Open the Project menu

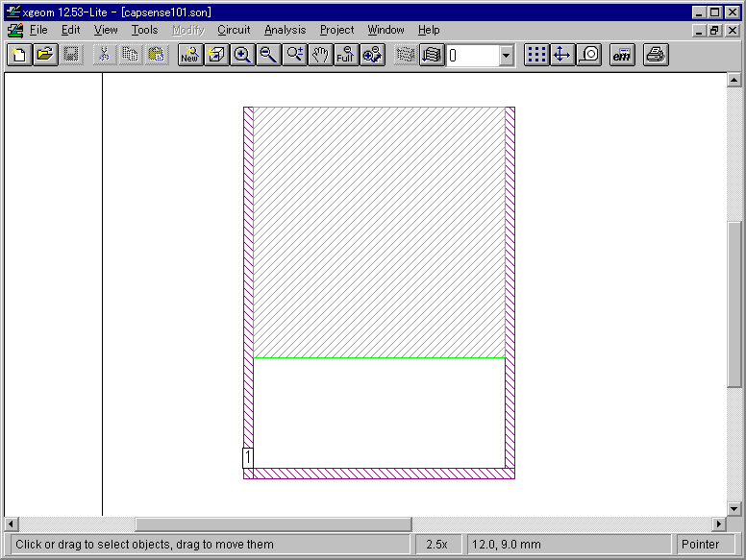pos(336,30)
